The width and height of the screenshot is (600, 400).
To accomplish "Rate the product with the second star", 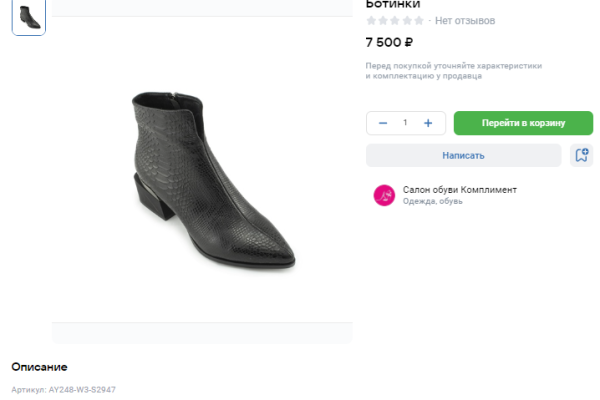I will [x=384, y=21].
